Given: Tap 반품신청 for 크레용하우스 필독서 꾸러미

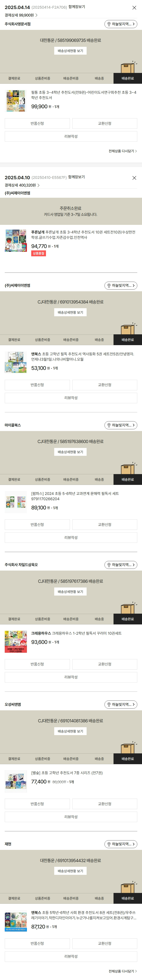Looking at the screenshot, I should 37,664.
